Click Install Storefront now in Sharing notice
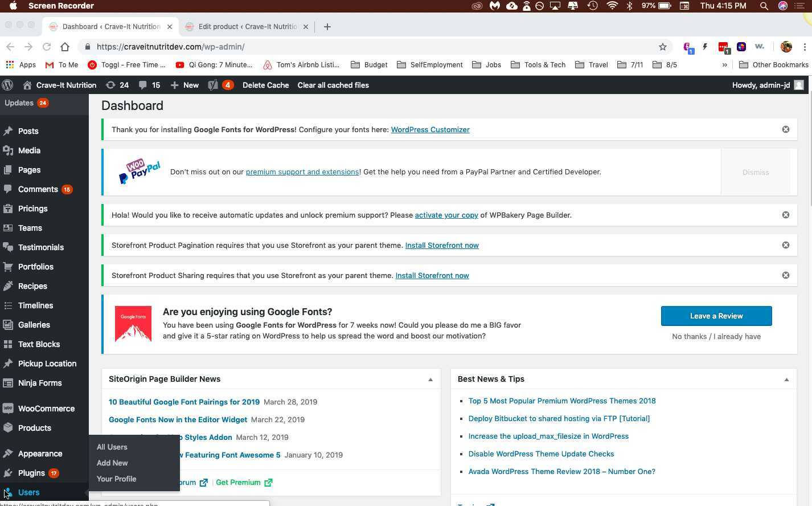 pos(432,275)
